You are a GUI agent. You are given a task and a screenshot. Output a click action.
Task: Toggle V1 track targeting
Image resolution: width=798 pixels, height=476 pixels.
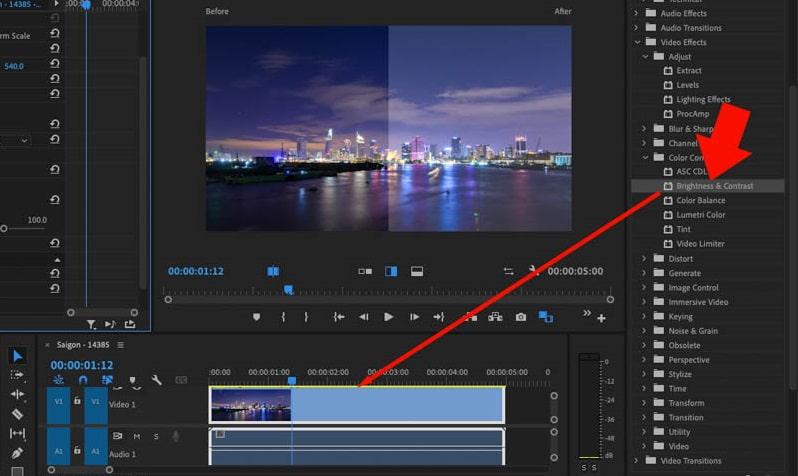96,405
